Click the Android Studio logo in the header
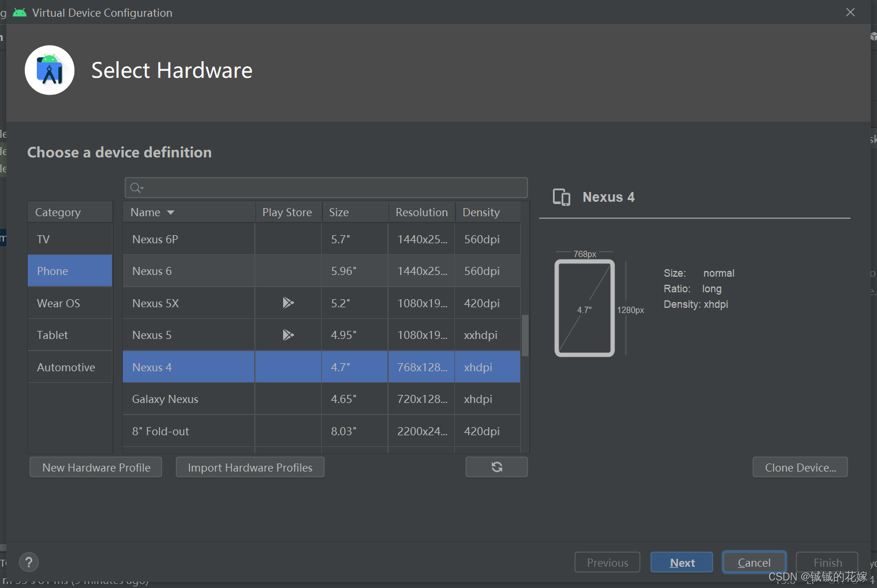877x588 pixels. click(50, 70)
